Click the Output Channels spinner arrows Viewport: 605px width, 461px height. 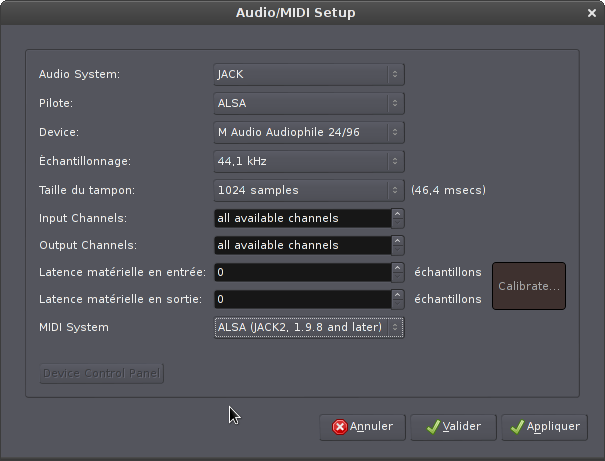pos(398,245)
